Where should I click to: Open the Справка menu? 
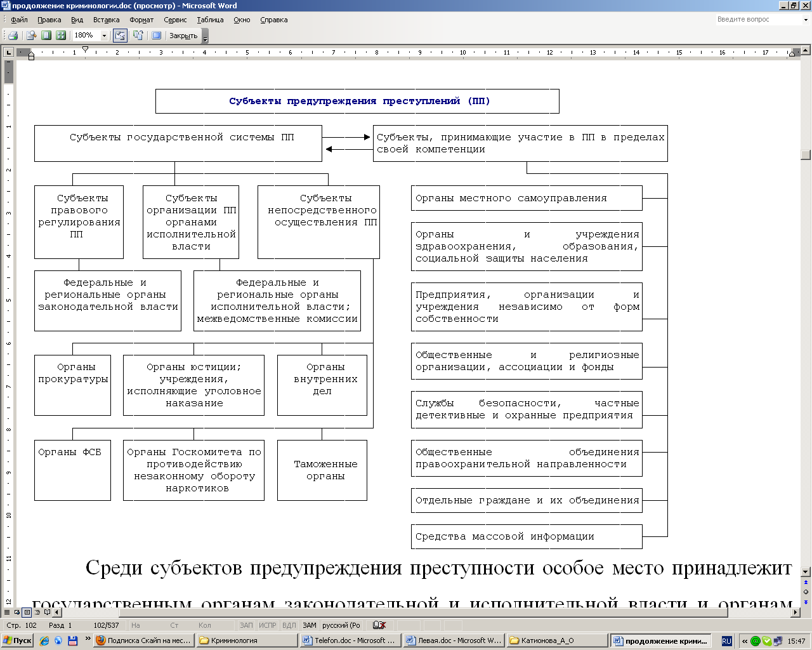273,20
